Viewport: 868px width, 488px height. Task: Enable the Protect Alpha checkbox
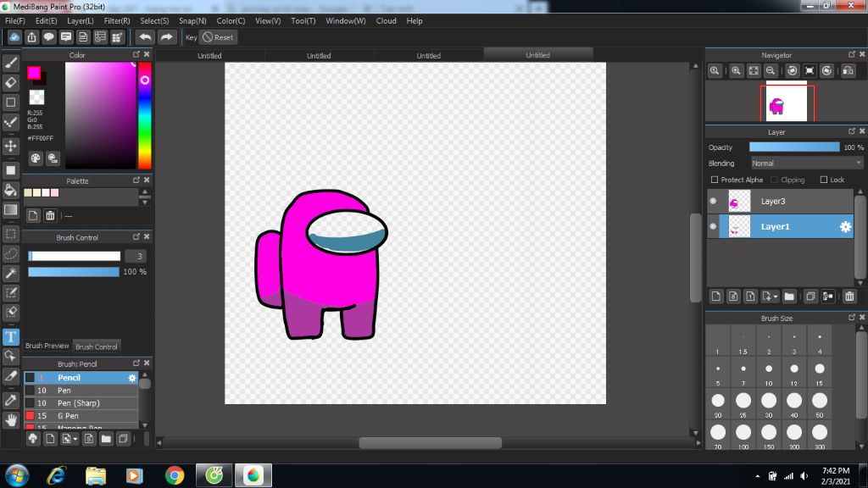(714, 180)
